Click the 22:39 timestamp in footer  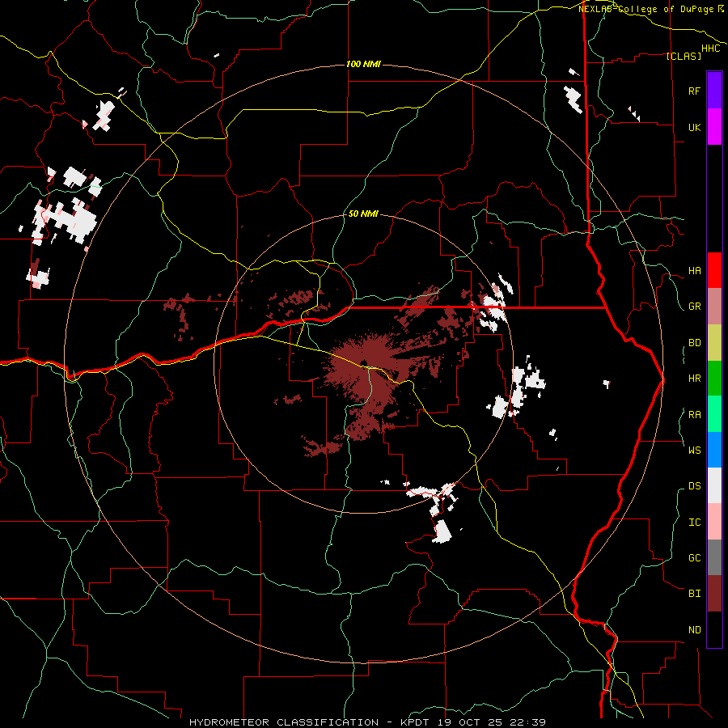coord(527,722)
